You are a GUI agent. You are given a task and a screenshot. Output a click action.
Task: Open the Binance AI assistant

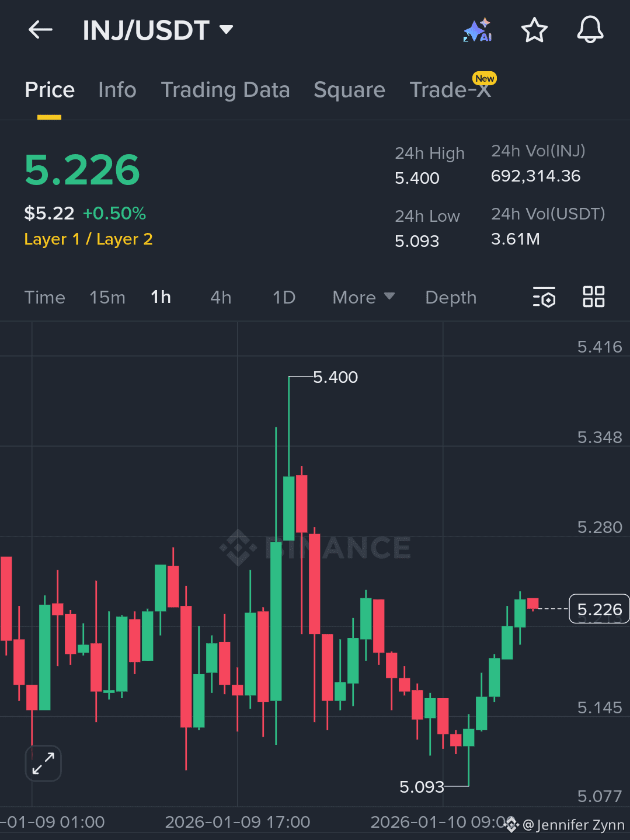coord(476,30)
